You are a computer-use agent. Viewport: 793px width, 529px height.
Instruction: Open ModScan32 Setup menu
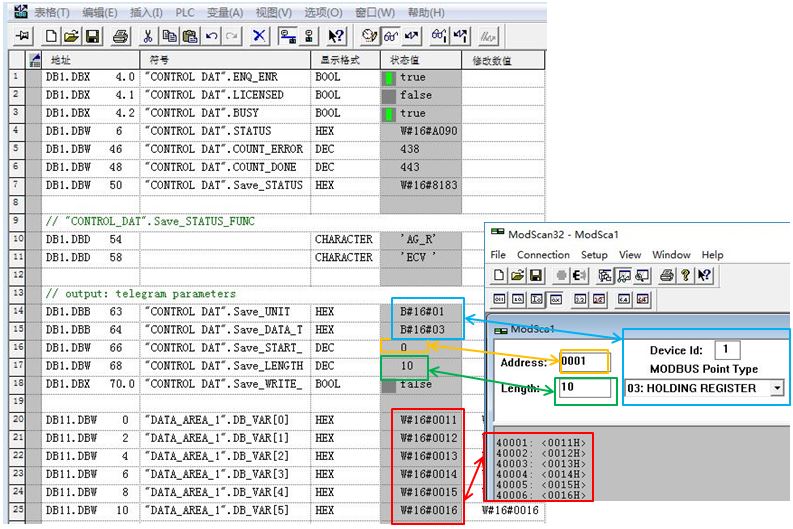coord(594,254)
